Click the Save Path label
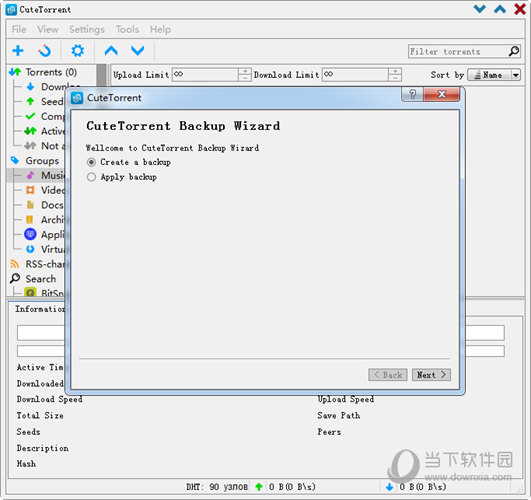Viewport: 531px width, 500px height. pyautogui.click(x=339, y=416)
